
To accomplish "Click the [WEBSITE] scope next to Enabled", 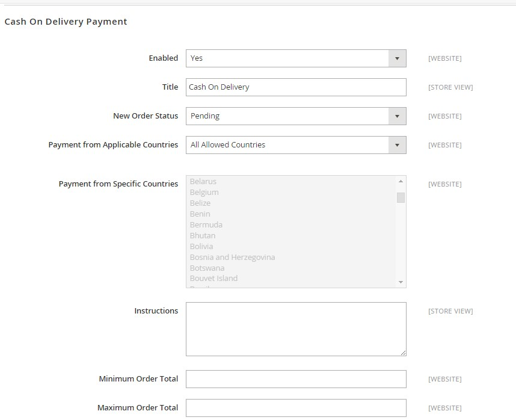I will click(445, 58).
